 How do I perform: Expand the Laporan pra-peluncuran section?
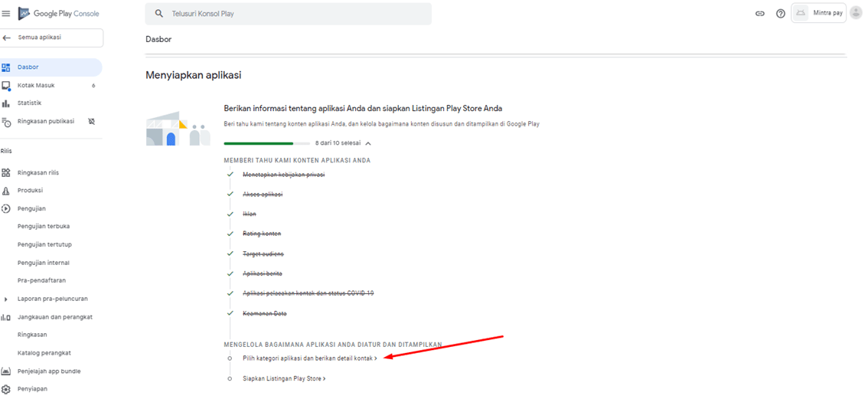(6, 299)
